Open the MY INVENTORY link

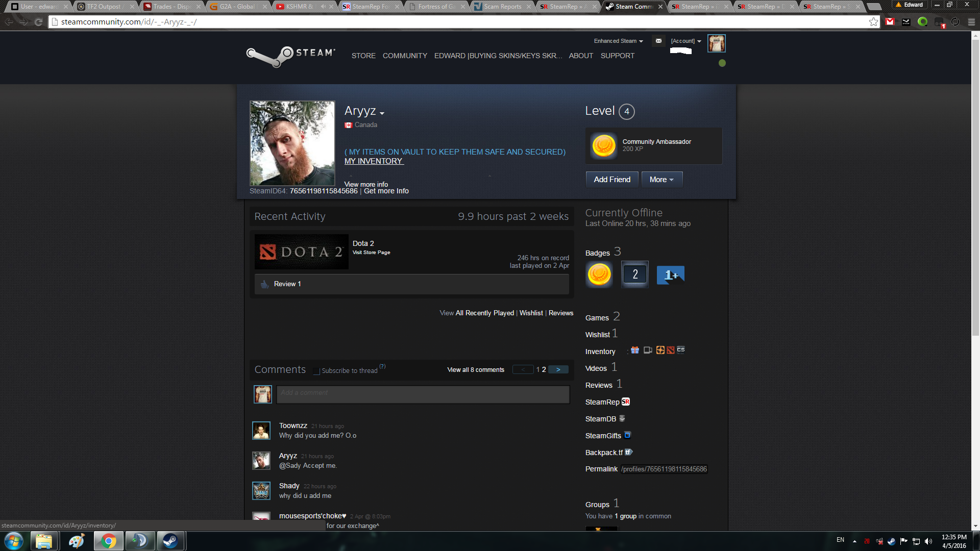(x=374, y=161)
